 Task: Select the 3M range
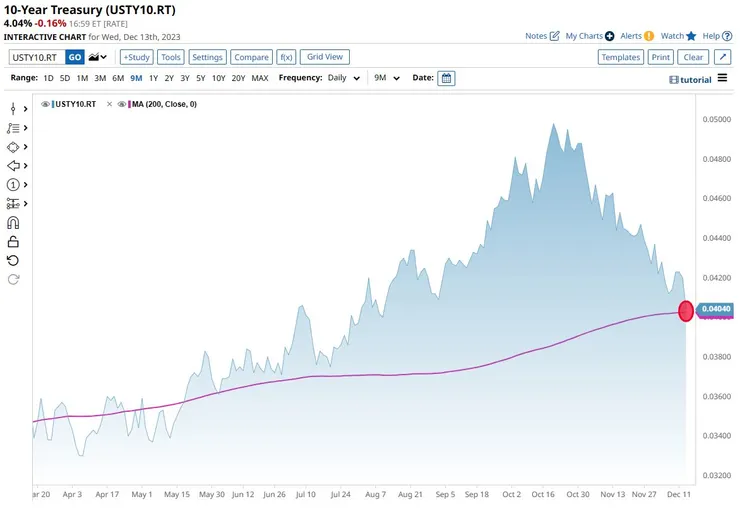click(x=100, y=78)
